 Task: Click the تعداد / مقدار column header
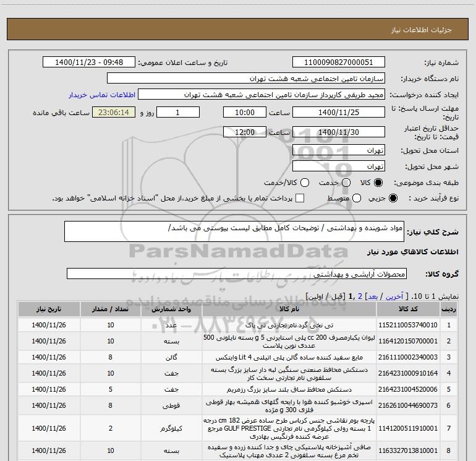[110, 309]
